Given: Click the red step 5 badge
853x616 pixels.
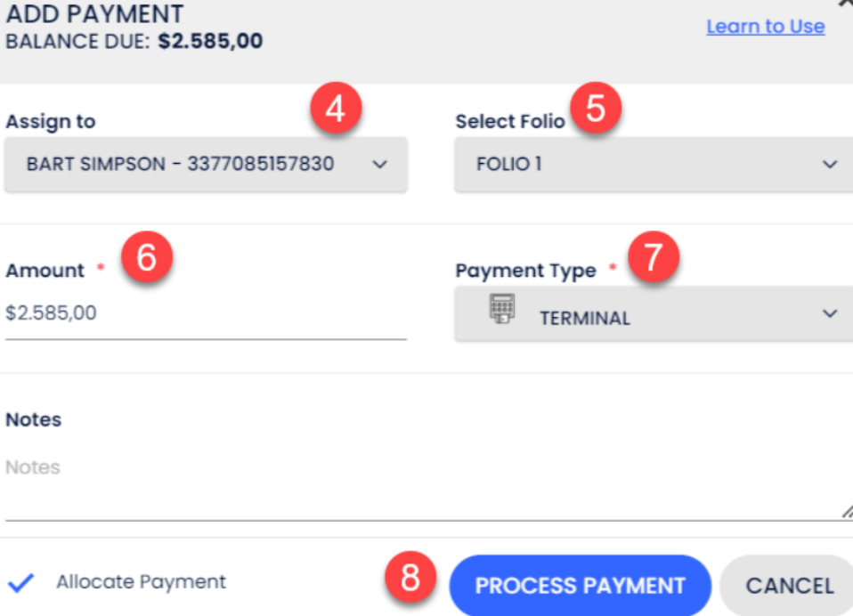Looking at the screenshot, I should click(596, 109).
